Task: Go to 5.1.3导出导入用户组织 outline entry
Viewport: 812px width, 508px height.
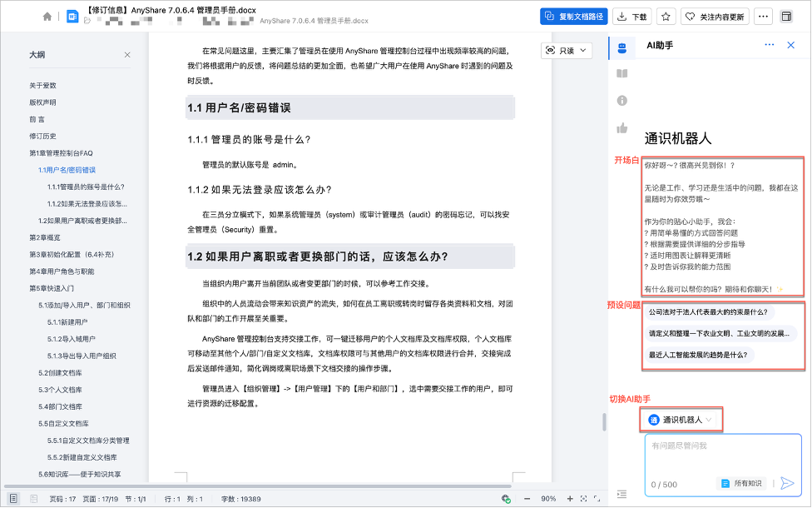Action: click(82, 356)
